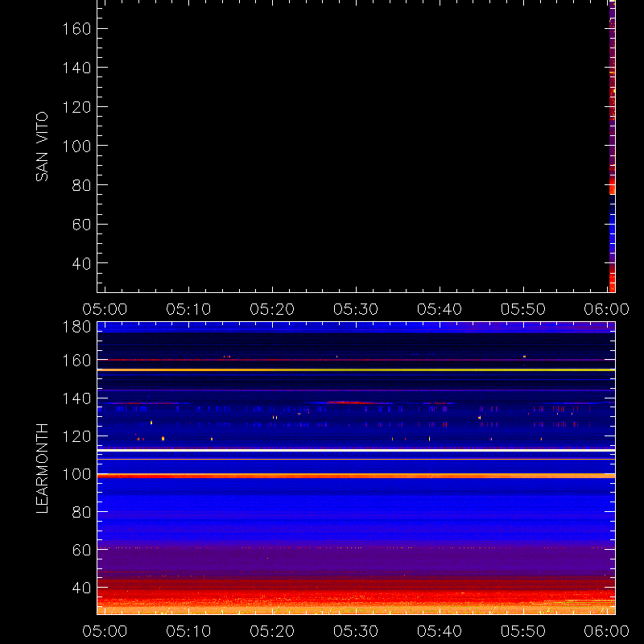Image resolution: width=644 pixels, height=644 pixels.
Task: Click the 05:10 time label under the San Vito plot
Action: coord(188,309)
